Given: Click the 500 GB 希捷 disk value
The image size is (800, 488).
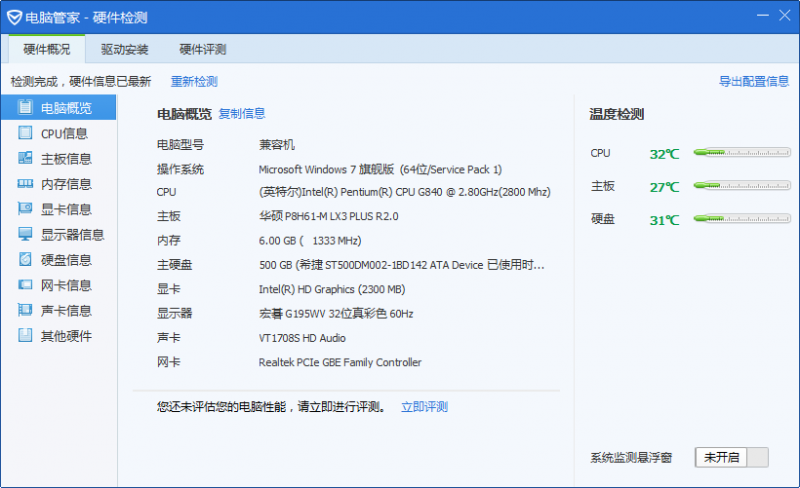Looking at the screenshot, I should (x=402, y=264).
